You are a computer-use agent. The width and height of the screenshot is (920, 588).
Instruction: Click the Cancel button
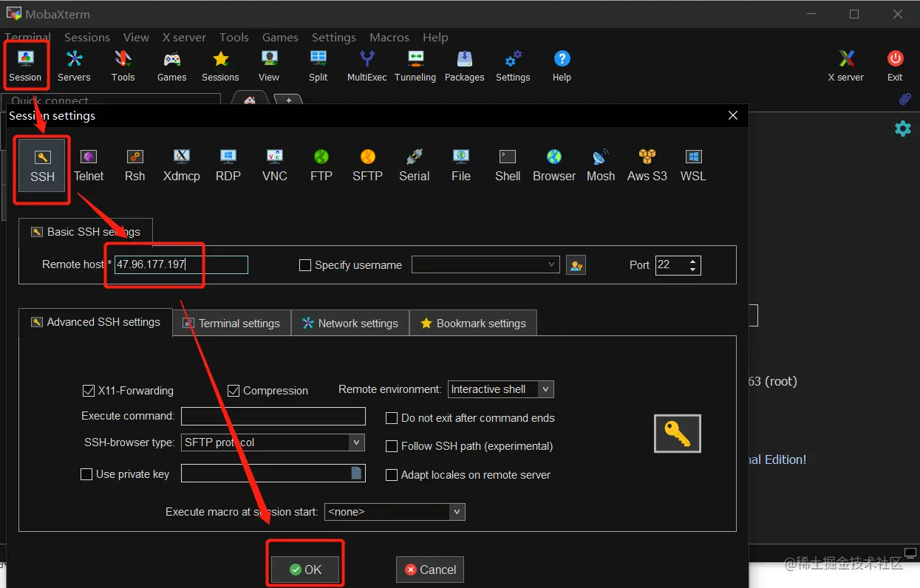(x=430, y=570)
